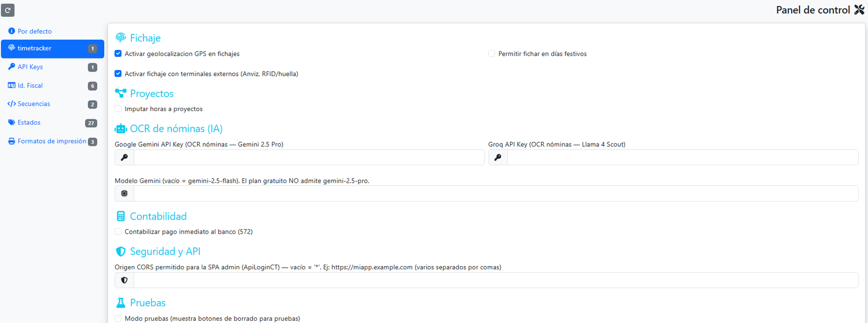Click the Seguridad y API heading text
Screen dimensions: 868x323
pyautogui.click(x=165, y=251)
